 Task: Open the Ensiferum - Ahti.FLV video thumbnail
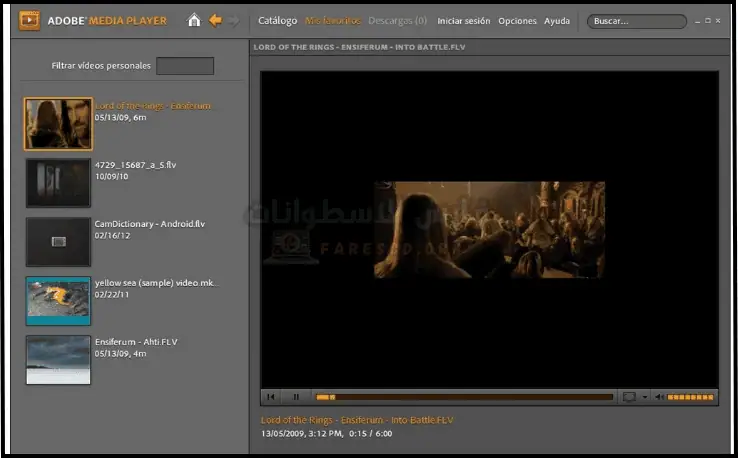click(58, 359)
